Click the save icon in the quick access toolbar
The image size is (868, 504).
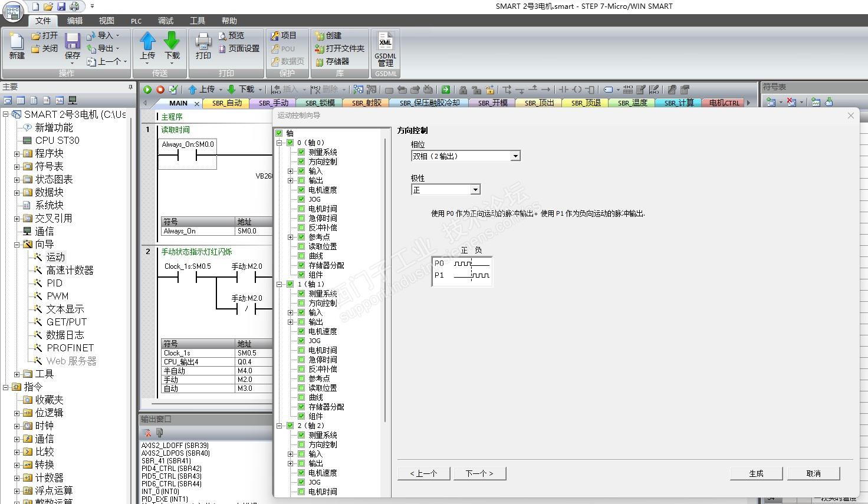click(x=61, y=6)
